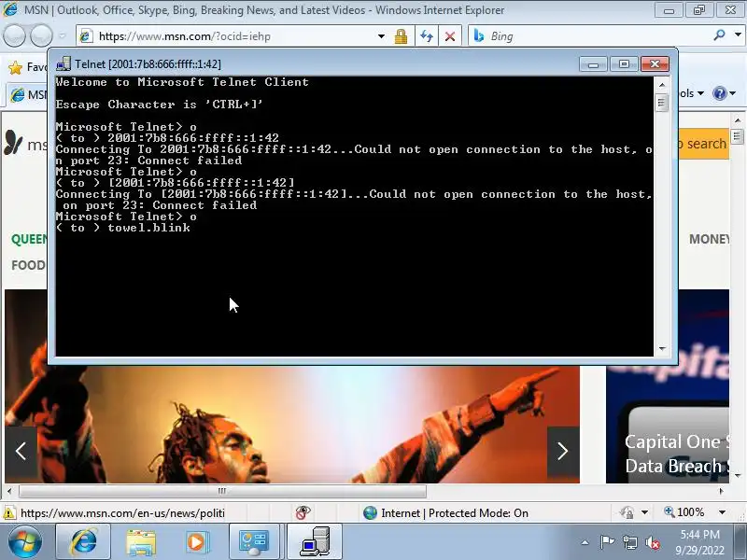Image resolution: width=747 pixels, height=560 pixels.
Task: Click the IE back navigation button
Action: [x=14, y=35]
